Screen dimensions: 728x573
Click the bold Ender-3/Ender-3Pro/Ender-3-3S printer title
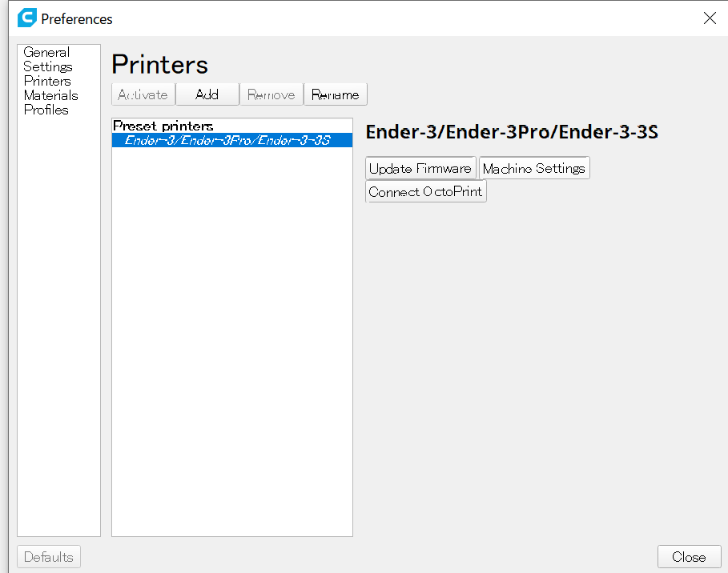pos(512,132)
